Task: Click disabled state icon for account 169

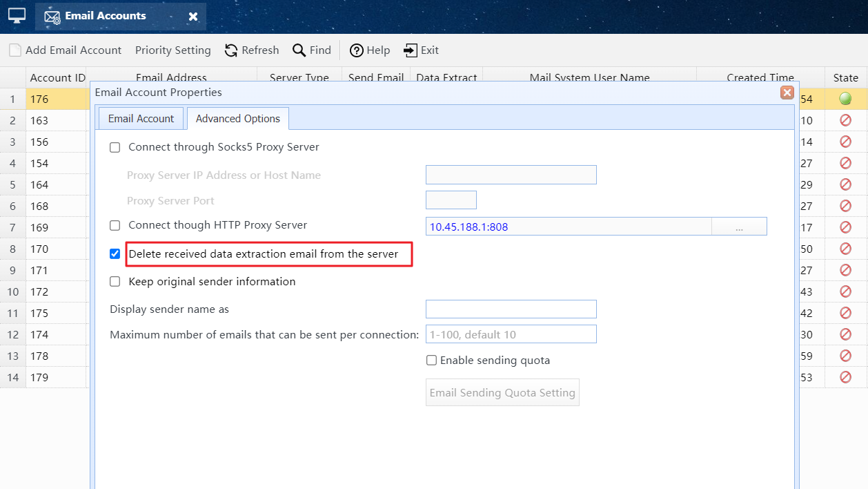Action: (845, 227)
